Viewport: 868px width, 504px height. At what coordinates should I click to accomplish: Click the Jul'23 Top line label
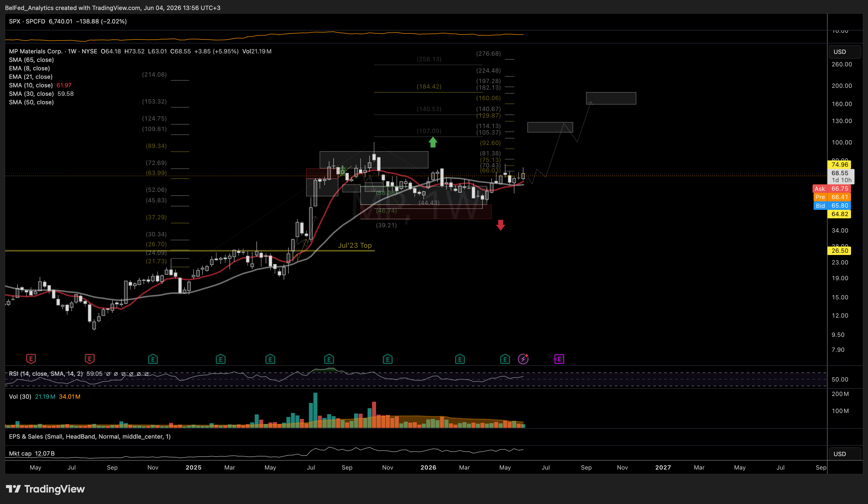(355, 246)
